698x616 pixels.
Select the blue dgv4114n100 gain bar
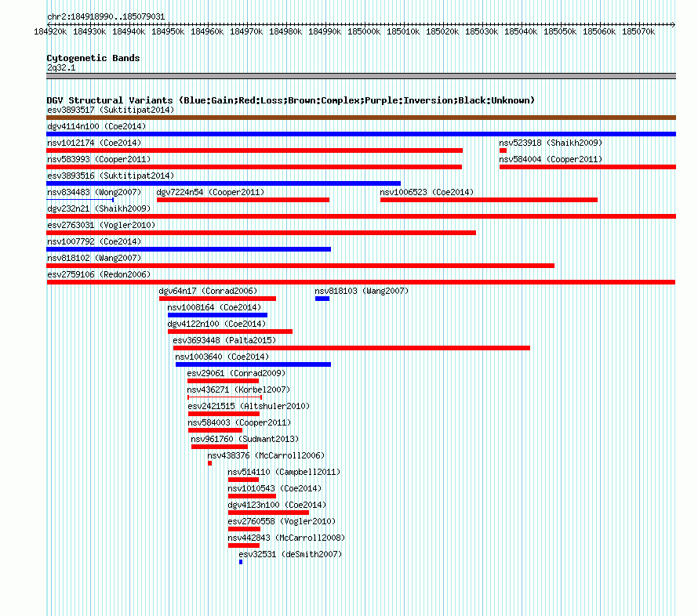tap(361, 134)
